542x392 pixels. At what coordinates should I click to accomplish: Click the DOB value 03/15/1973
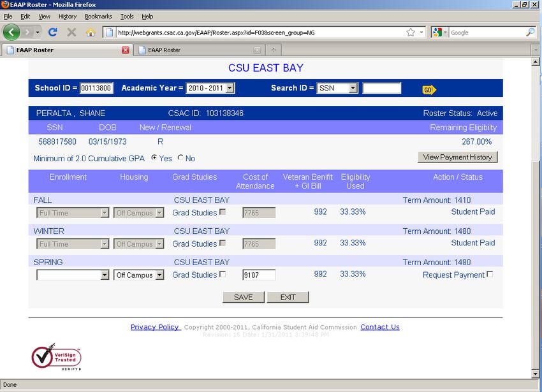108,142
